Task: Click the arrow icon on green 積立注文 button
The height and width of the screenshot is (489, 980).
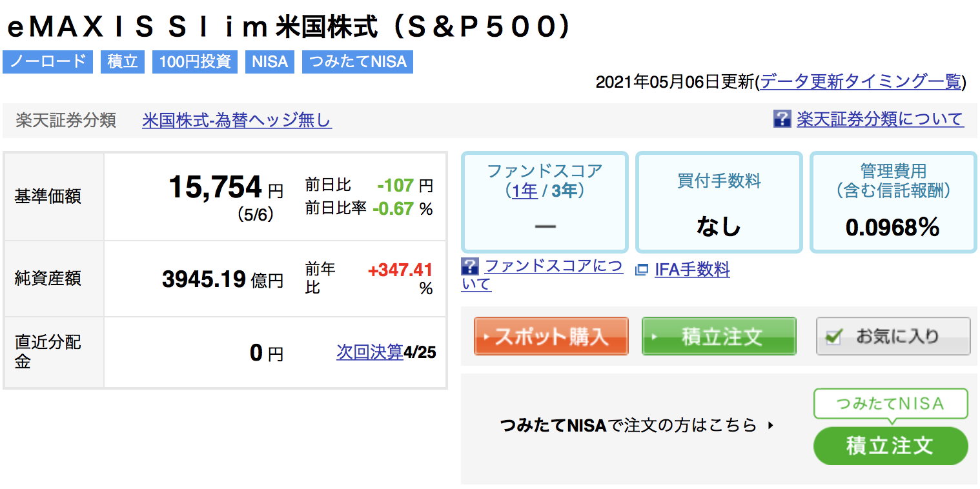Action: tap(655, 337)
